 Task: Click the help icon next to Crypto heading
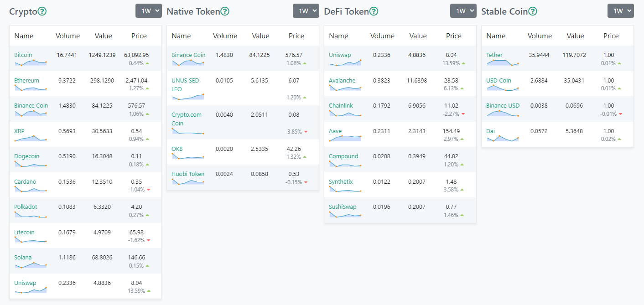42,11
